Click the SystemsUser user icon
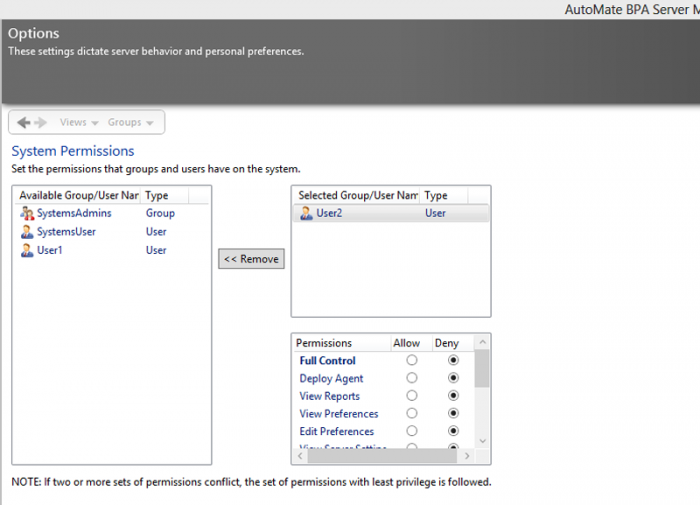The height and width of the screenshot is (505, 700). tap(27, 232)
